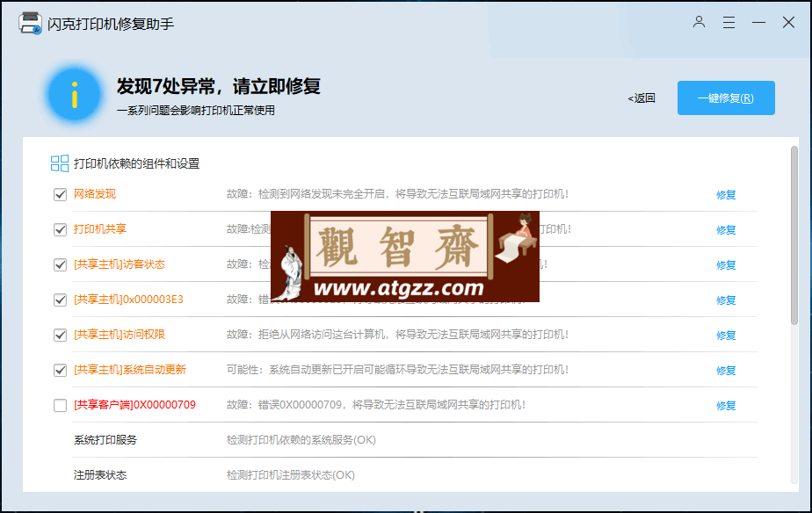Click the 打印机依赖的组件和设置 section title
Screen dimensions: 812x513
[137, 163]
